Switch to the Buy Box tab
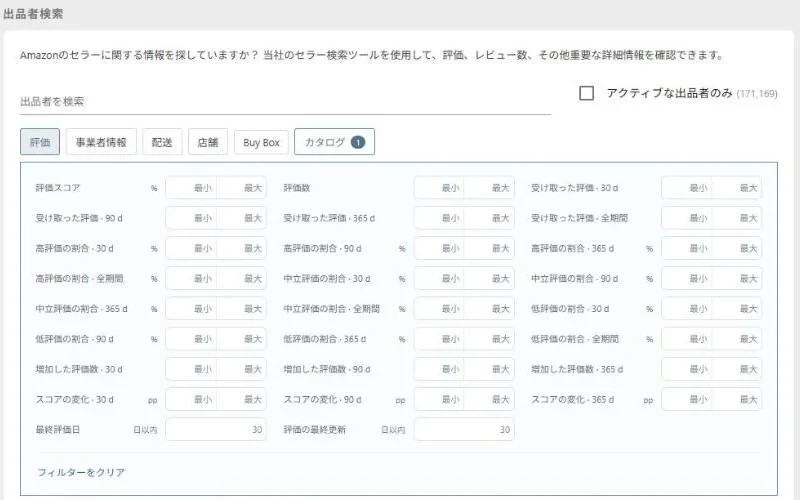The height and width of the screenshot is (500, 800). [x=261, y=142]
